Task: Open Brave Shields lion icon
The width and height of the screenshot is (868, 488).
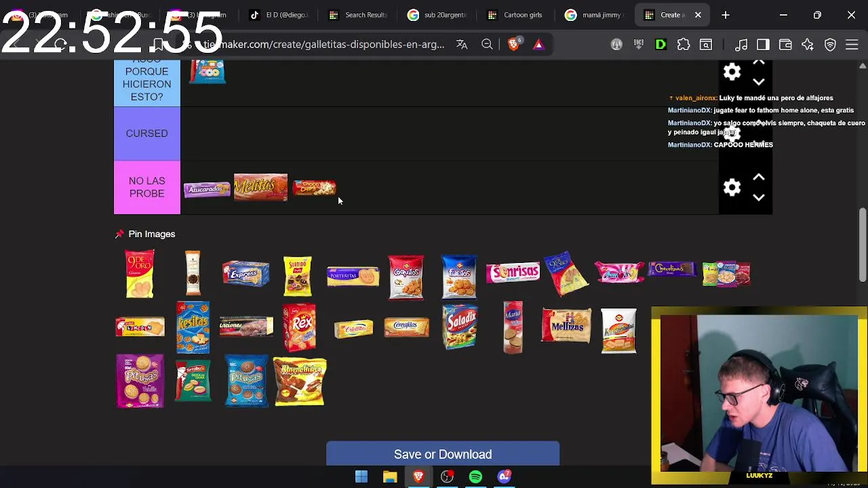Action: click(x=513, y=45)
